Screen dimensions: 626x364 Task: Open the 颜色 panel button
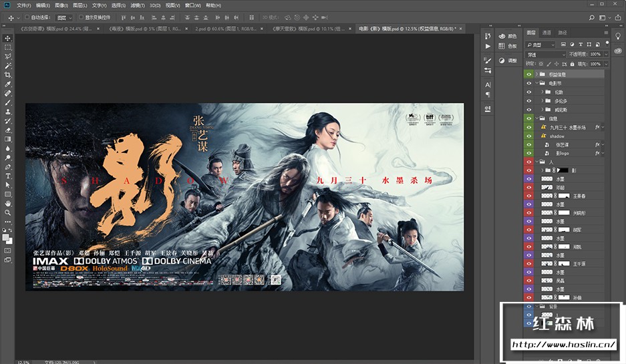(508, 36)
